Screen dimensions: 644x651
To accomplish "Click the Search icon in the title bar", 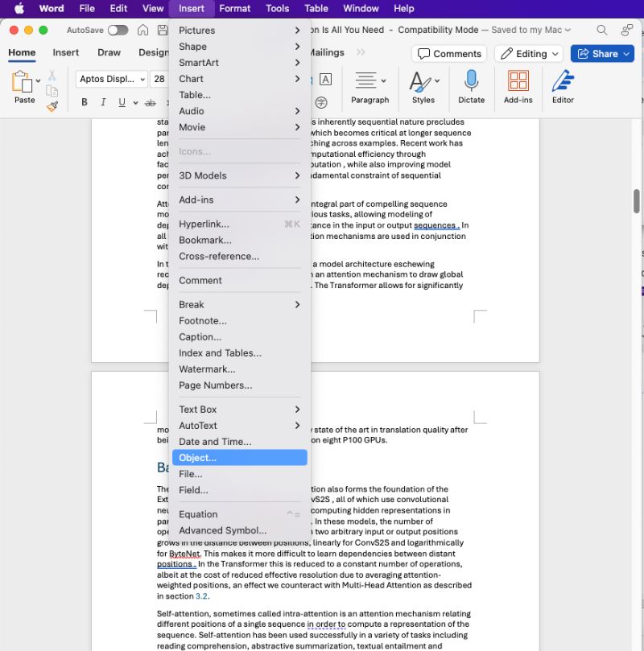I will click(x=601, y=29).
